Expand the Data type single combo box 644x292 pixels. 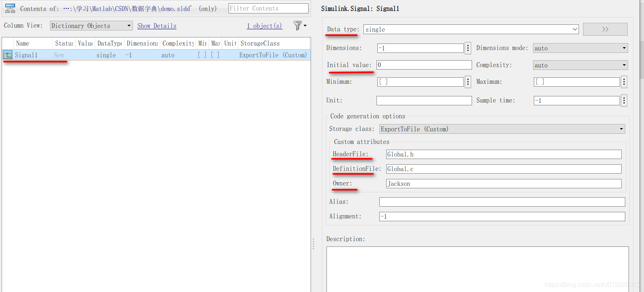pyautogui.click(x=471, y=29)
